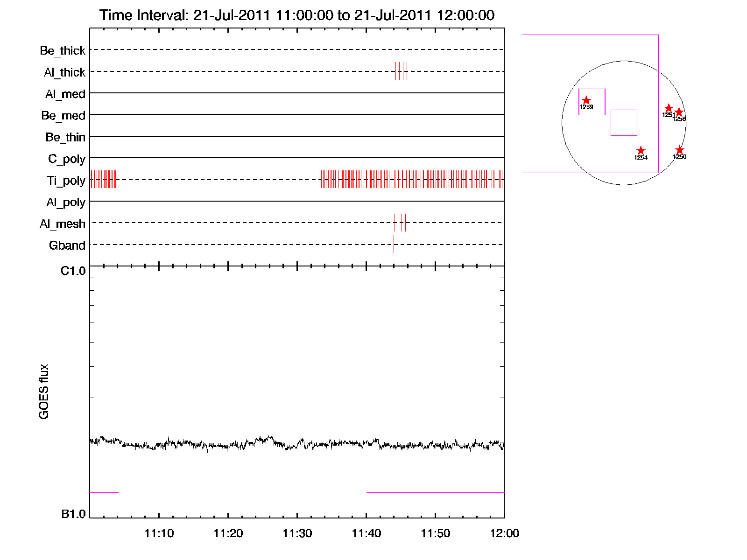Click the red Al_mesh tick marks

pos(400,223)
